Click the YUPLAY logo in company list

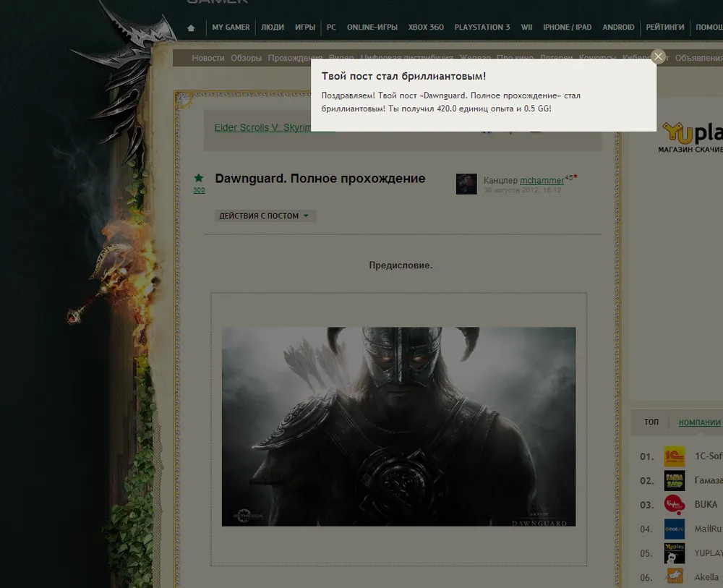674,553
